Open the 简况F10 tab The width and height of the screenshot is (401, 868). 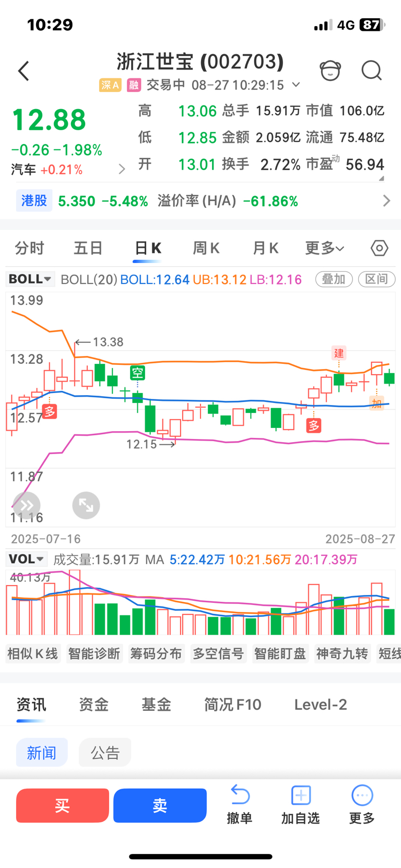click(x=233, y=705)
